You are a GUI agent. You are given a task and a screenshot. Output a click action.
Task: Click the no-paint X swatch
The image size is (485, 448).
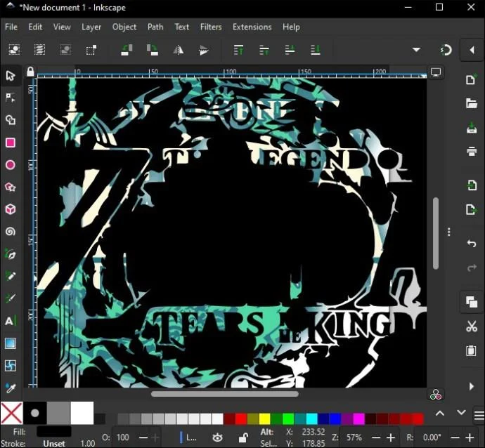pyautogui.click(x=11, y=413)
